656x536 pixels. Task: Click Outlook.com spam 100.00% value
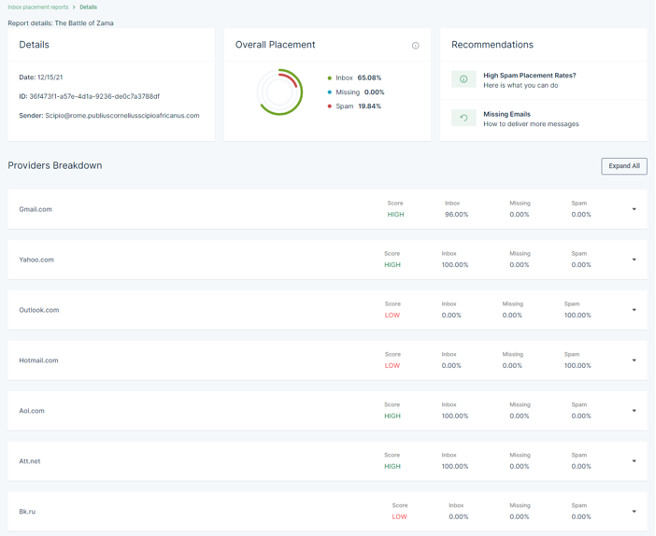577,315
